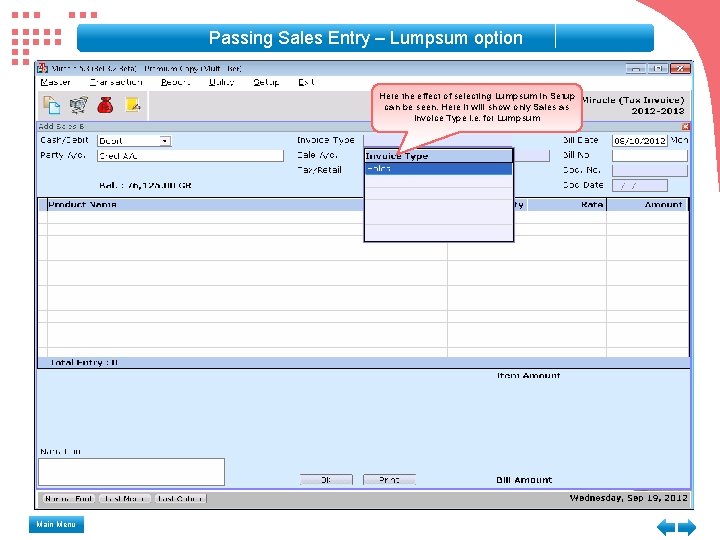The image size is (720, 540).
Task: Click the Bill No input field
Action: pos(649,156)
